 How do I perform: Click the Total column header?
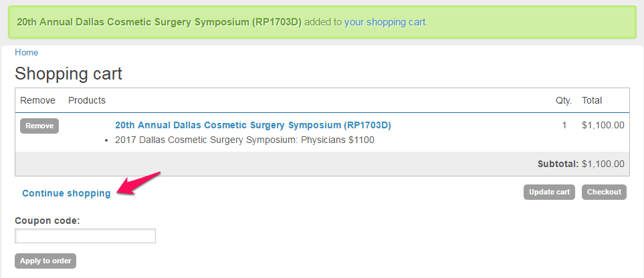pyautogui.click(x=592, y=100)
